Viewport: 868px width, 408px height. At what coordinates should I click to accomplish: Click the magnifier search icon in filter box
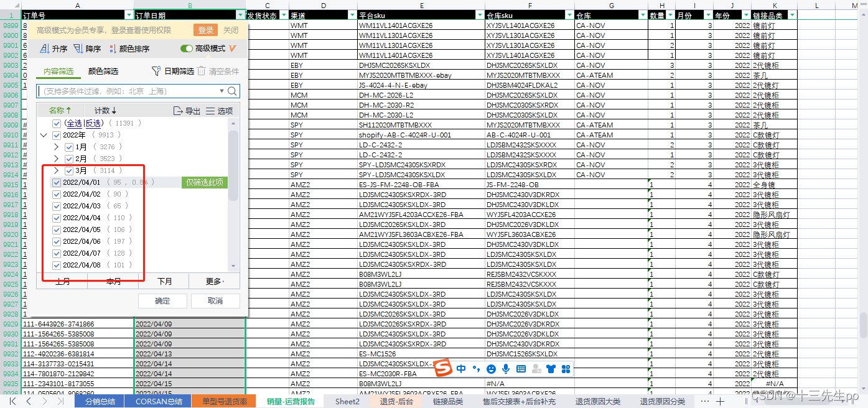232,91
